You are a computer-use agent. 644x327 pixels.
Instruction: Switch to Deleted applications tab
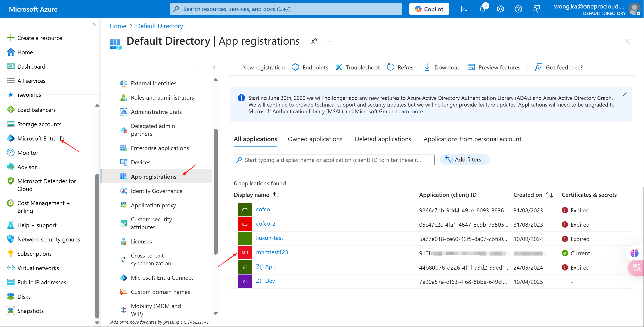pyautogui.click(x=383, y=139)
